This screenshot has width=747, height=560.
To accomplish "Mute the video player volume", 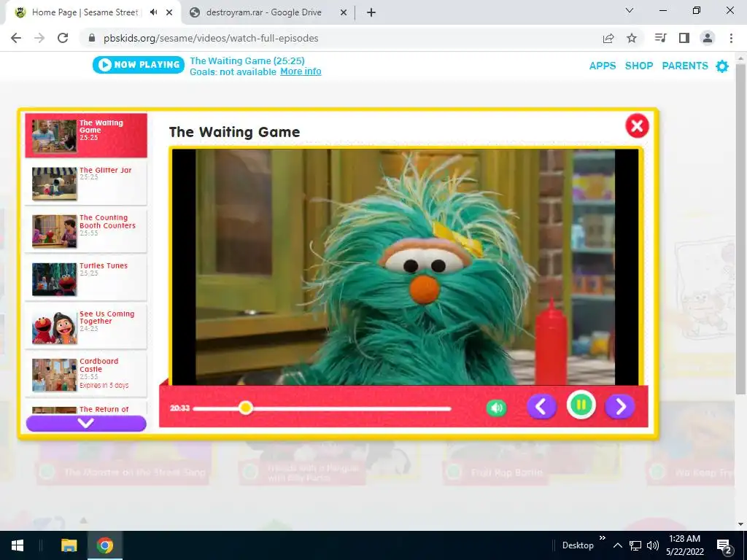I will [496, 408].
